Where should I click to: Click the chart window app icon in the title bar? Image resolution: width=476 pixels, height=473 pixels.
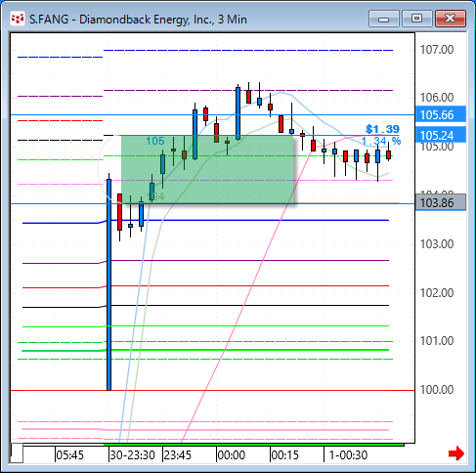[18, 19]
